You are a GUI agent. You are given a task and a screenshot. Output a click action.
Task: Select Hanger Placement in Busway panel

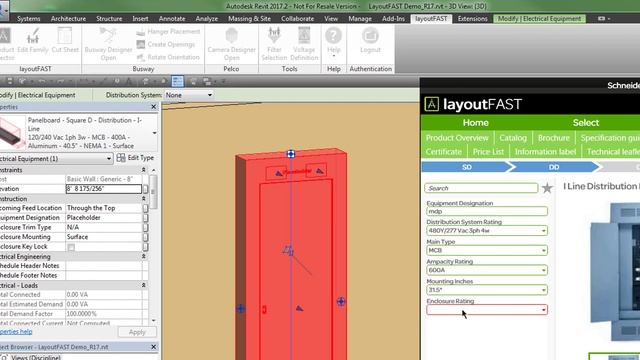(169, 31)
